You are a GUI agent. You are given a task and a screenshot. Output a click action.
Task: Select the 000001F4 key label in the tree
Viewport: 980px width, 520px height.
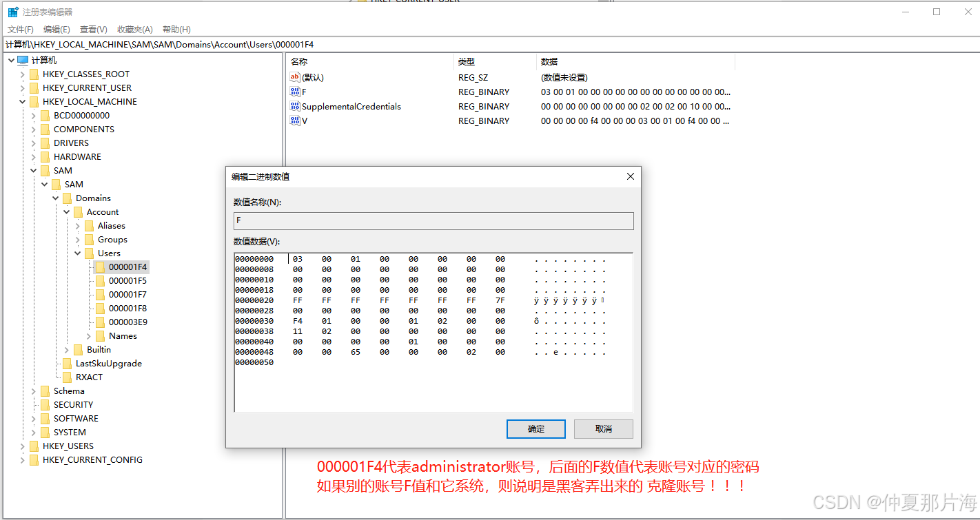[x=128, y=267]
